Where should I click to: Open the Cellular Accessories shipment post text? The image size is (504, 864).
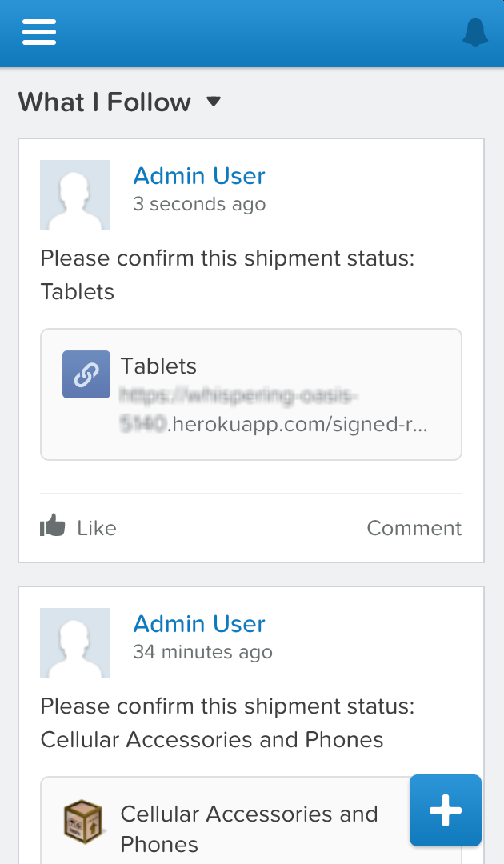(x=227, y=723)
